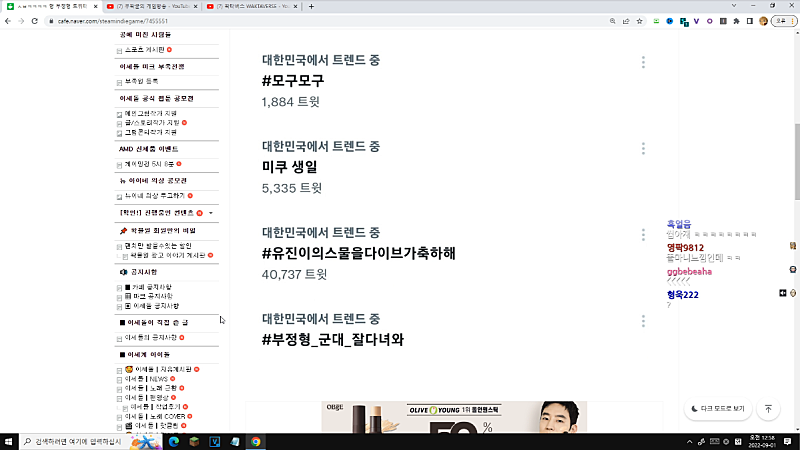Select the 미쿠 생일 trend title
Screen dimensions: 800x450
pos(289,167)
